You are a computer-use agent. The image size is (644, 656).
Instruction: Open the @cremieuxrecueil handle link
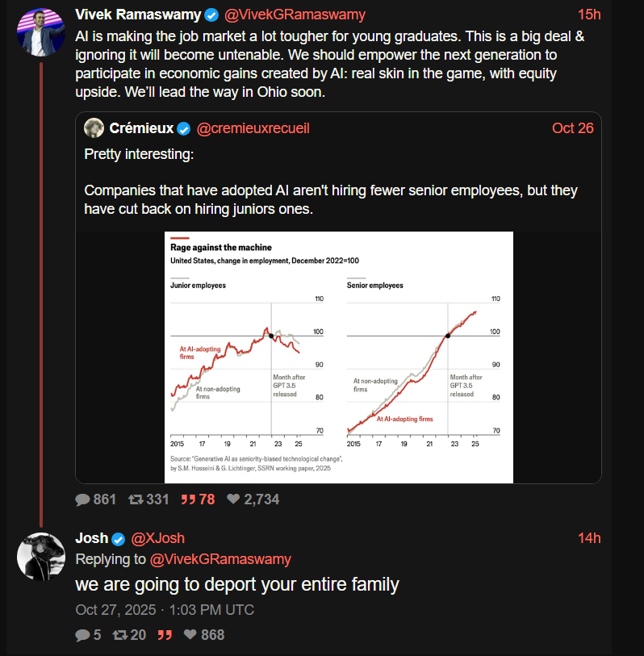[253, 128]
